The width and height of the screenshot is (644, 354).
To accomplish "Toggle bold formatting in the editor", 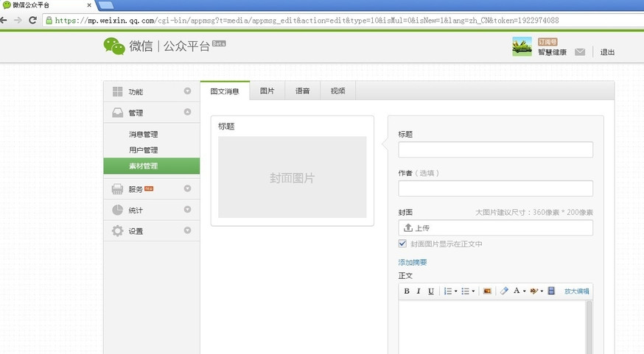I will pyautogui.click(x=407, y=291).
